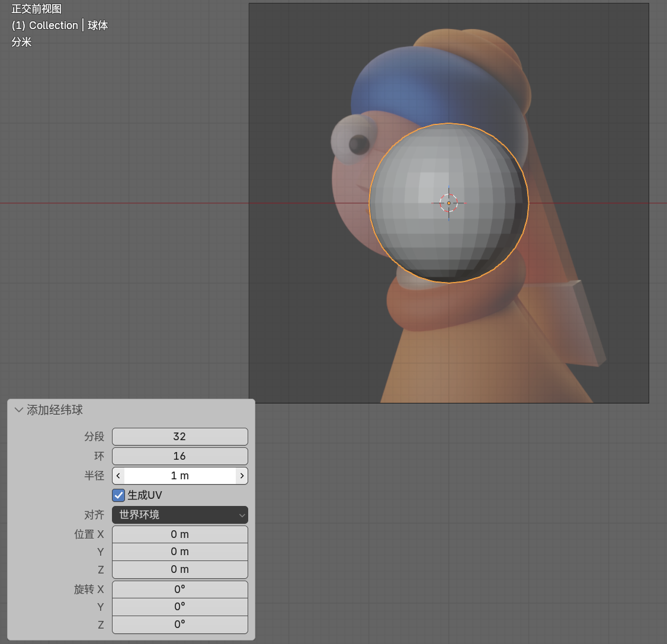Increase 半径 with the right arrow
This screenshot has height=644, width=667.
click(x=242, y=476)
